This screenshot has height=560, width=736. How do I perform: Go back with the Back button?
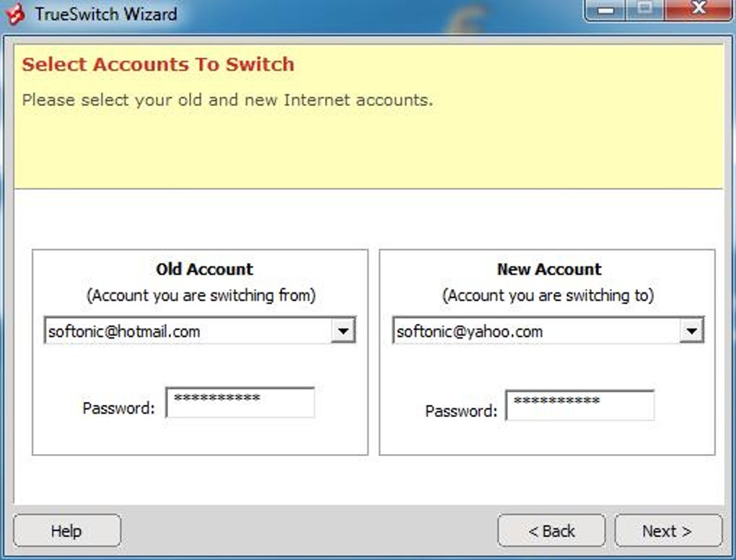[x=551, y=530]
